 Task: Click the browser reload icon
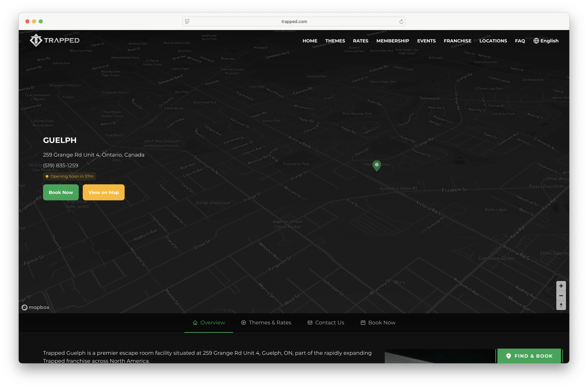pyautogui.click(x=401, y=22)
